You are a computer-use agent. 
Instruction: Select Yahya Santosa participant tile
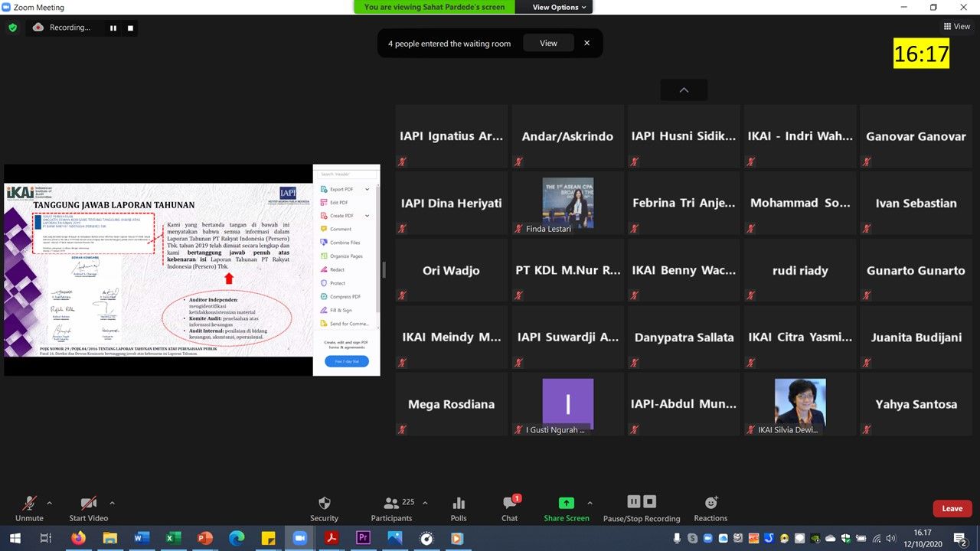916,404
